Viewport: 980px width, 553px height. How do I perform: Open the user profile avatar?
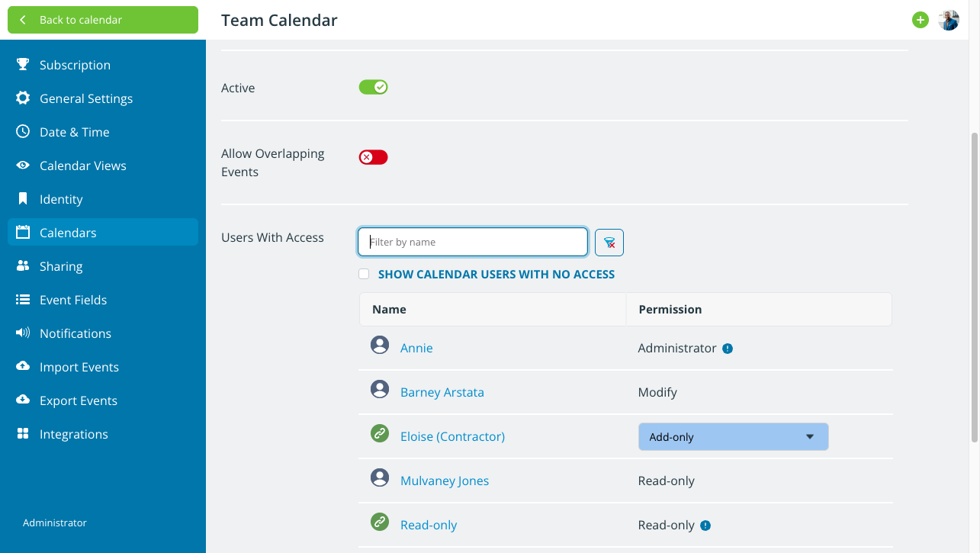click(949, 21)
